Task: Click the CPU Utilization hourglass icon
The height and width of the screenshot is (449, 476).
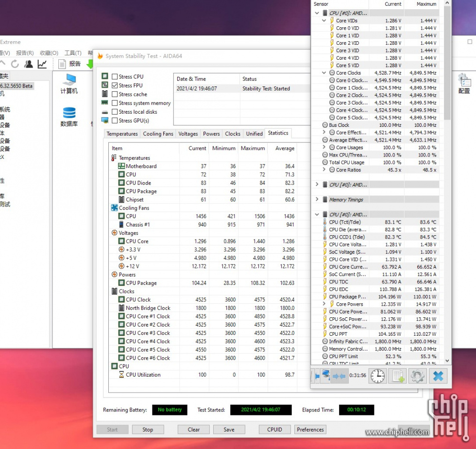Action: pos(121,375)
